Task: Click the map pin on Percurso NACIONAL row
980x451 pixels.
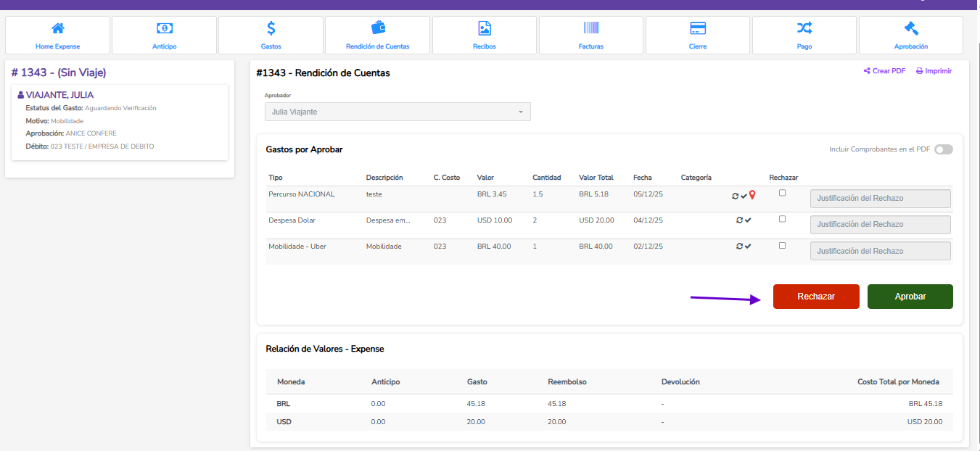Action: [x=752, y=195]
